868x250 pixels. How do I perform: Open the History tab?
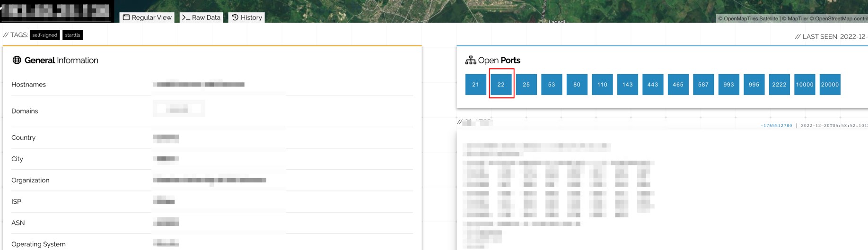click(247, 17)
